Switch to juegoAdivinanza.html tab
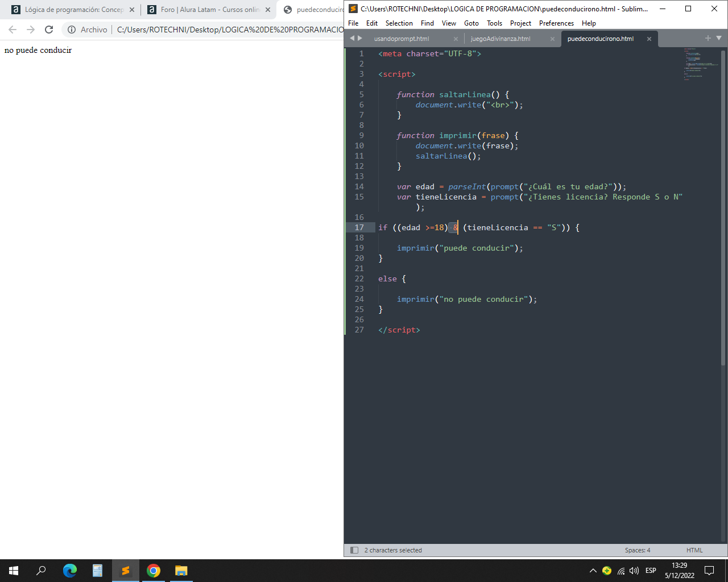 [500, 39]
